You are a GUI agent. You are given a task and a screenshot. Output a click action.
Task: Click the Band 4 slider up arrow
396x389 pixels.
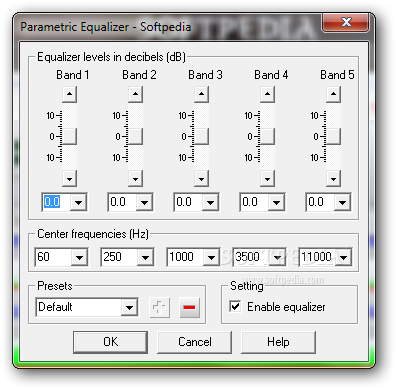point(267,94)
